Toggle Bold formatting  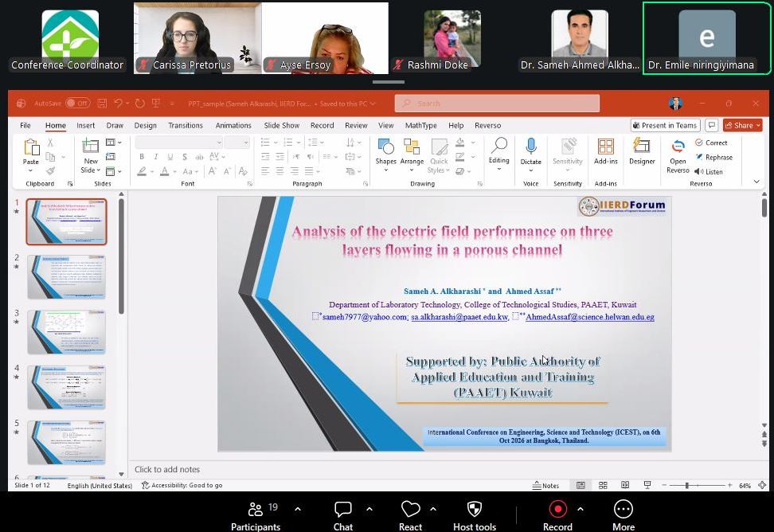pos(142,157)
